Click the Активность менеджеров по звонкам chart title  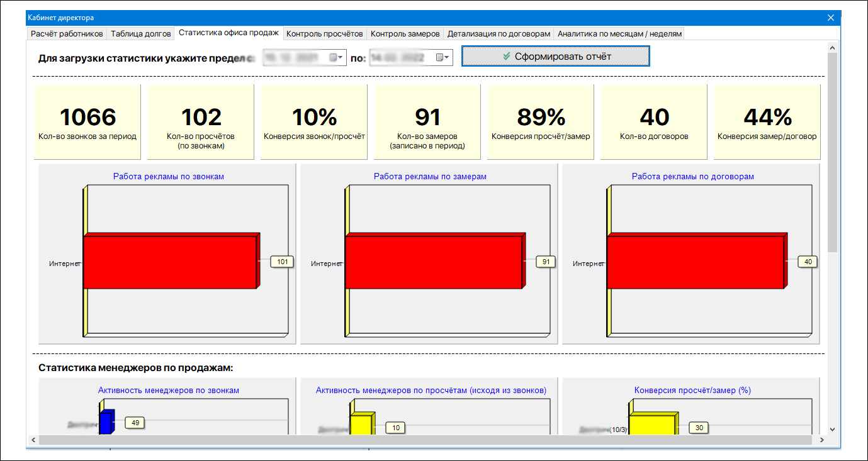pos(169,391)
